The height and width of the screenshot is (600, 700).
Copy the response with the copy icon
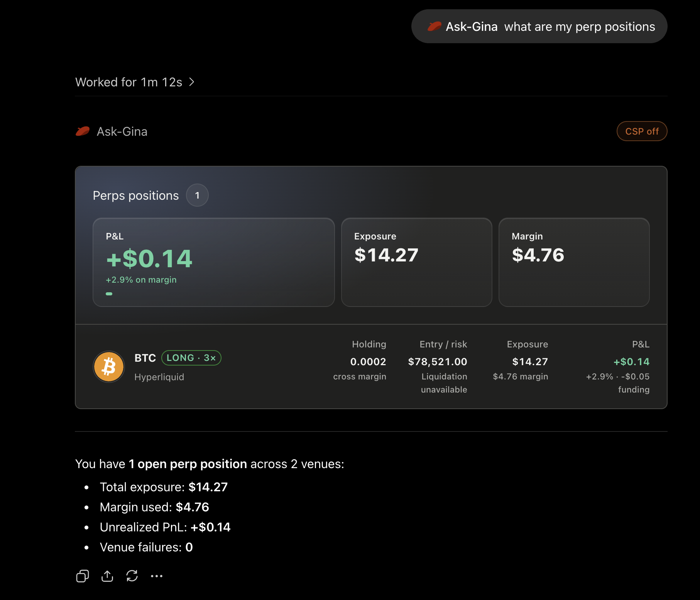click(x=82, y=576)
